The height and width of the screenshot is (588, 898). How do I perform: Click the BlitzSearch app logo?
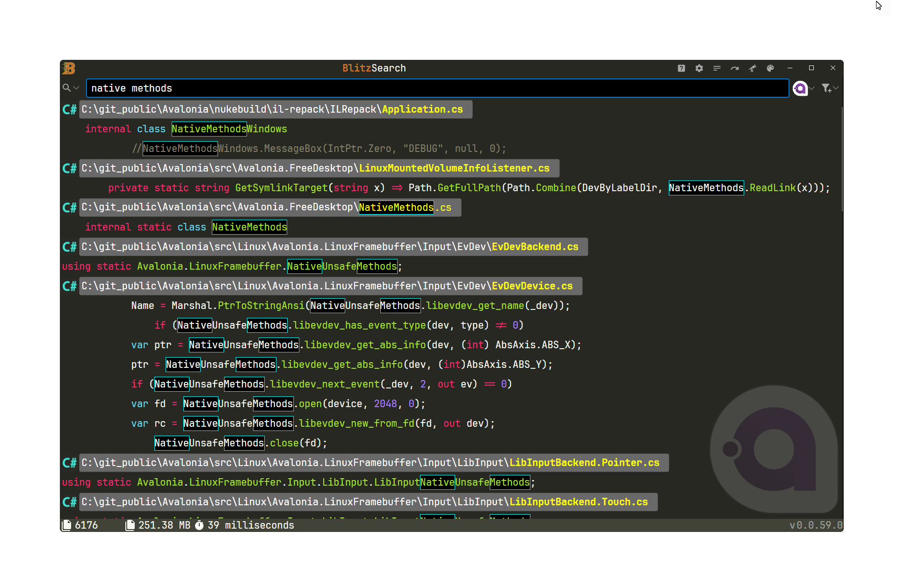pyautogui.click(x=69, y=68)
